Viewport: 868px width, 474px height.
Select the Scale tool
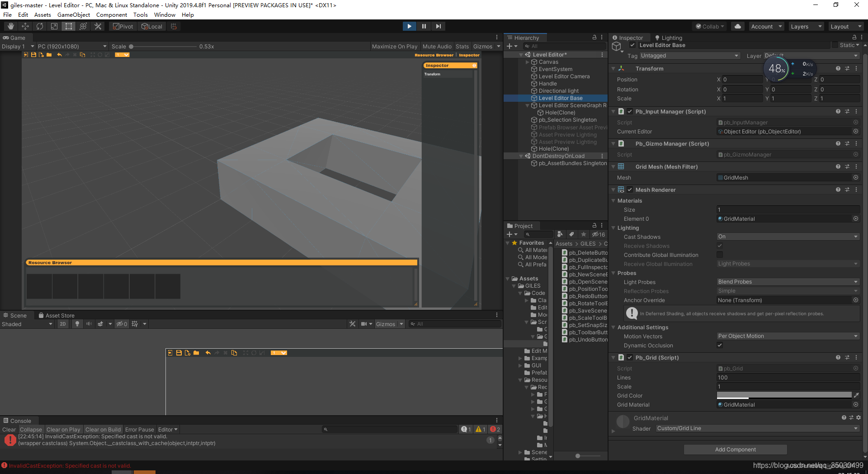click(54, 26)
